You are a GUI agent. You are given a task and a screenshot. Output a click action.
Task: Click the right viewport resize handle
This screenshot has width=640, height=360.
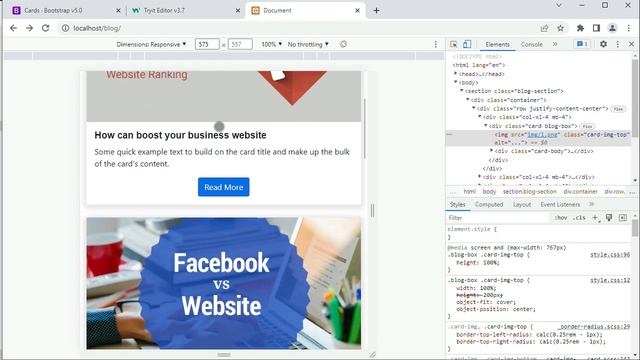tap(372, 211)
